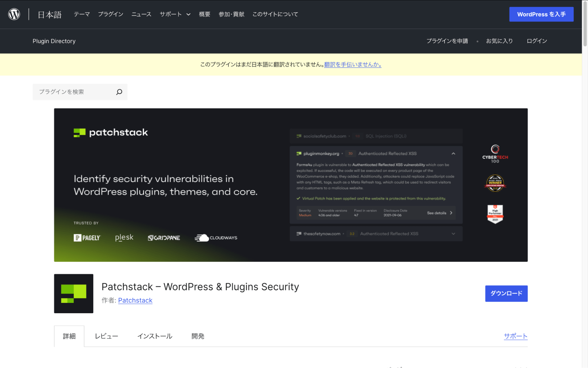Screen dimensions: 588x368
Task: Select the Patchstack plugin icon thumbnail
Action: [x=73, y=294]
